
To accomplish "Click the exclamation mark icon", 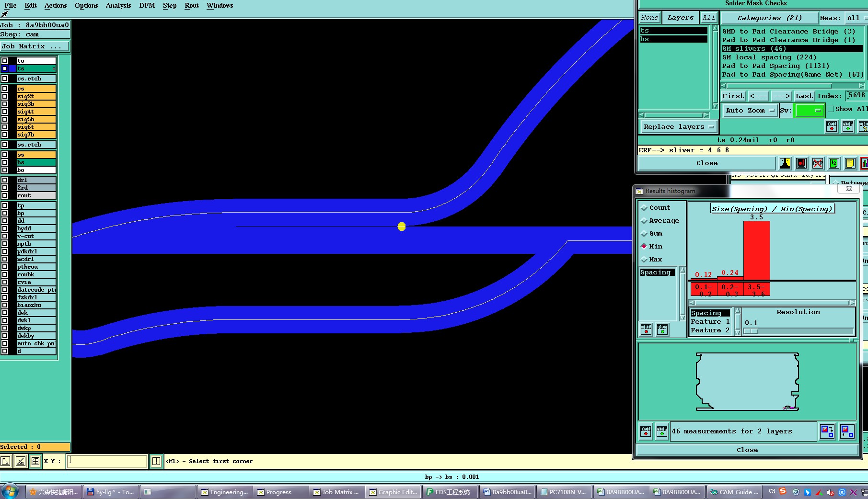I will point(156,461).
